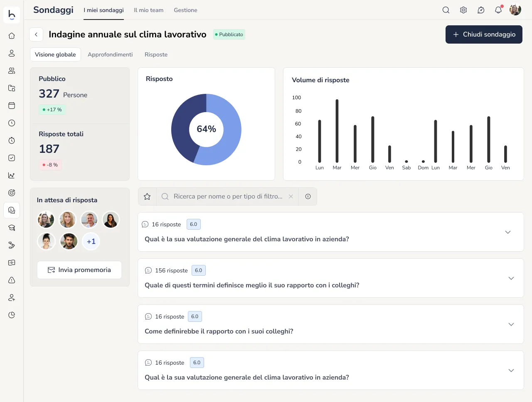532x402 pixels.
Task: Clear the search field with X icon
Action: point(291,196)
